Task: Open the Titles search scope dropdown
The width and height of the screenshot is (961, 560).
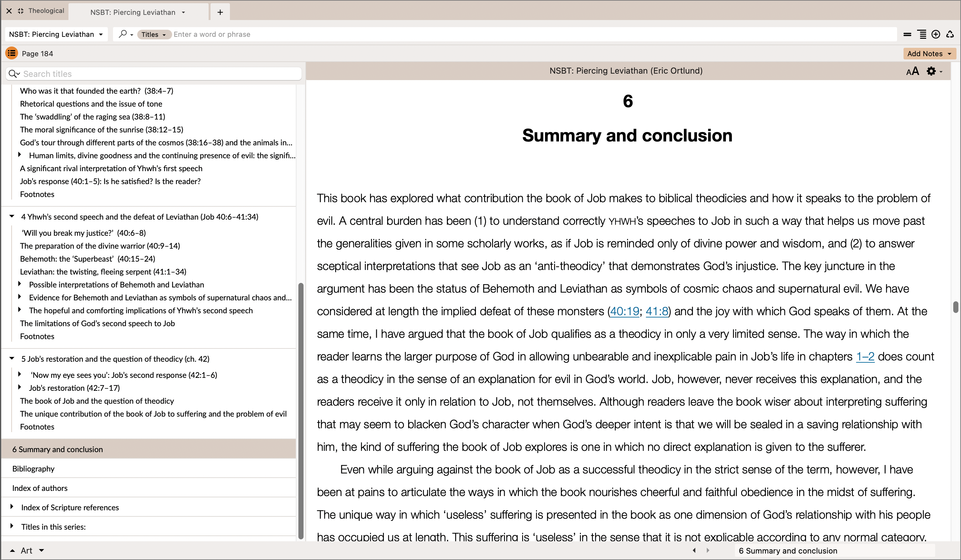Action: point(154,34)
